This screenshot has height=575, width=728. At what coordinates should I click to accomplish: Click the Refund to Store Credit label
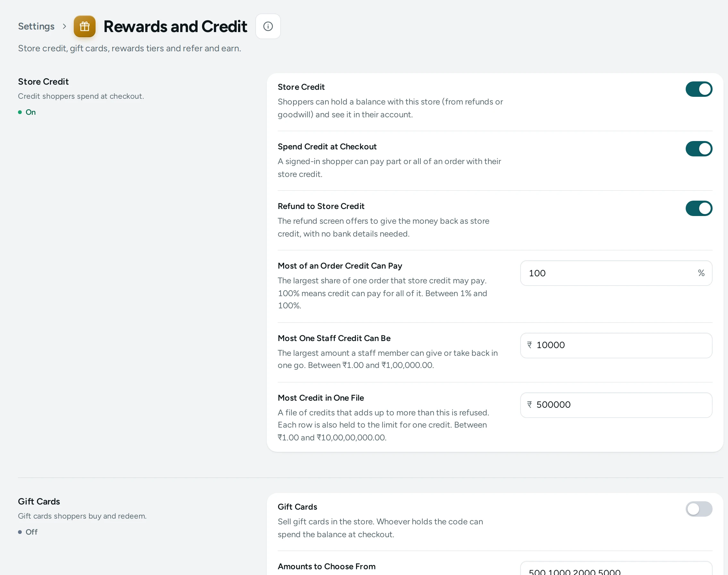(x=321, y=206)
